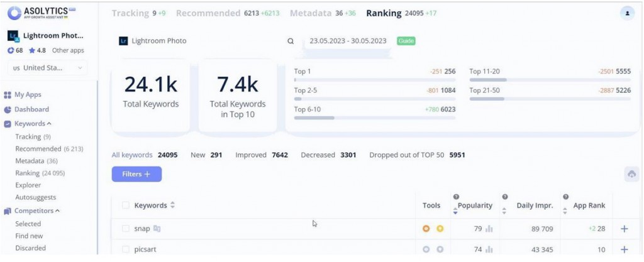Switch to the Metadata top tab
The height and width of the screenshot is (262, 644).
(x=323, y=13)
